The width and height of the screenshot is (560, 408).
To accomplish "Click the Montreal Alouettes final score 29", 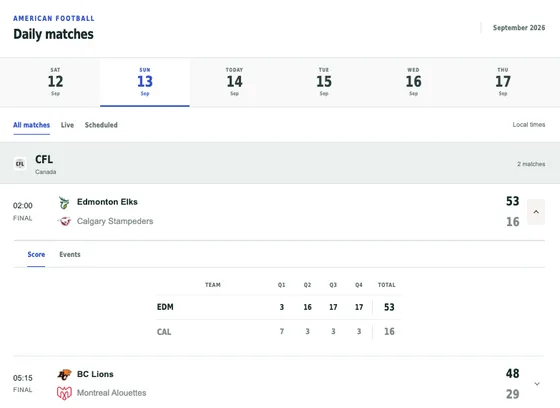I will (x=512, y=394).
